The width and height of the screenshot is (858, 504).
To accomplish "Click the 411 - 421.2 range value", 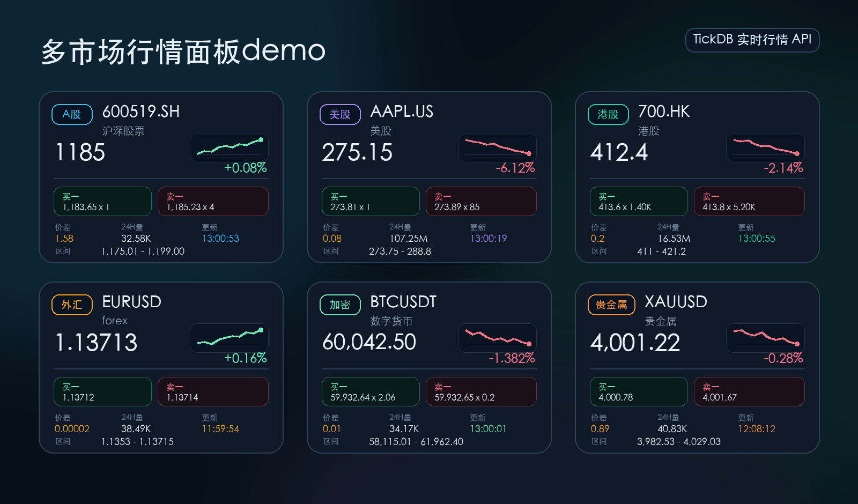I will pos(662,251).
